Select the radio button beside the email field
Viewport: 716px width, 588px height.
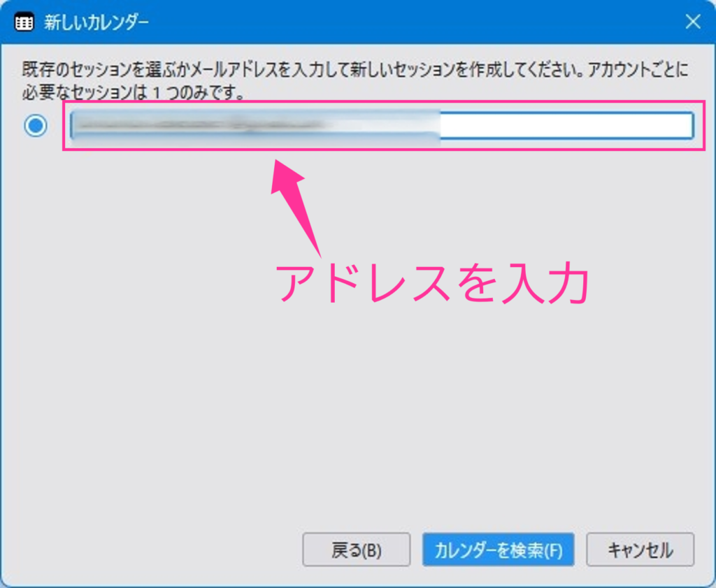pos(36,126)
